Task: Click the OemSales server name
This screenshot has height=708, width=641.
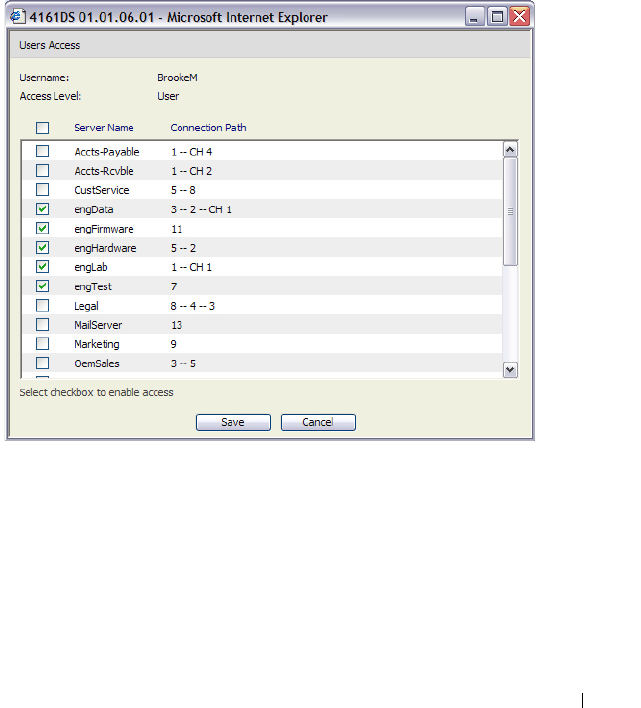Action: point(97,363)
